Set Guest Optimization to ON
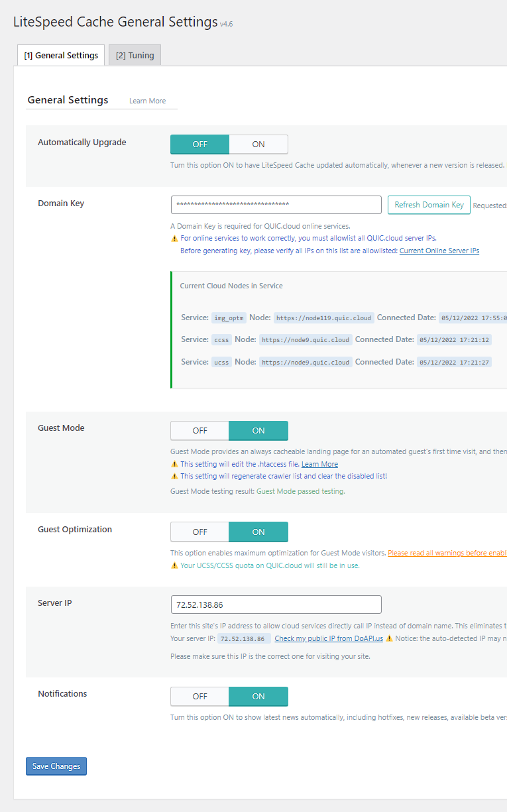The width and height of the screenshot is (507, 812). click(x=258, y=532)
